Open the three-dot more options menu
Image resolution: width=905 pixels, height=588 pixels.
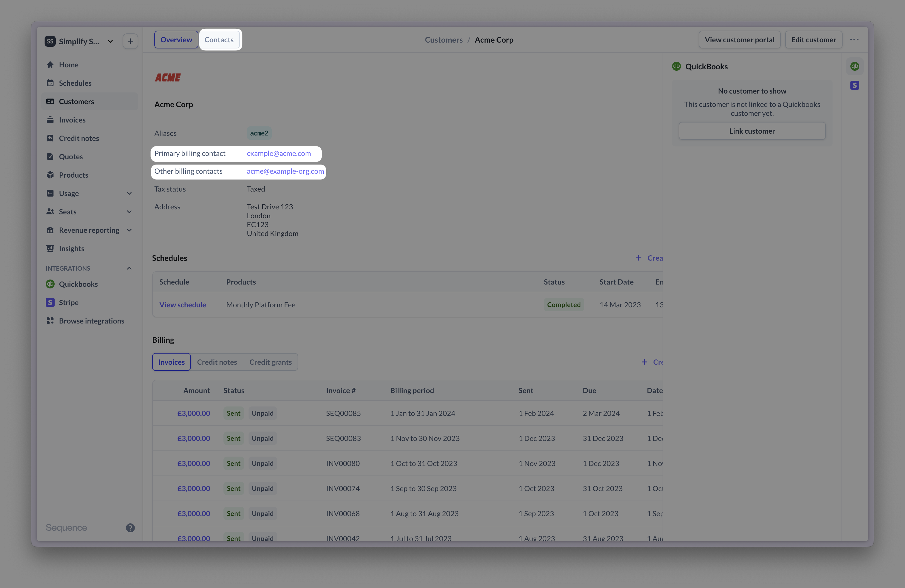[854, 40]
